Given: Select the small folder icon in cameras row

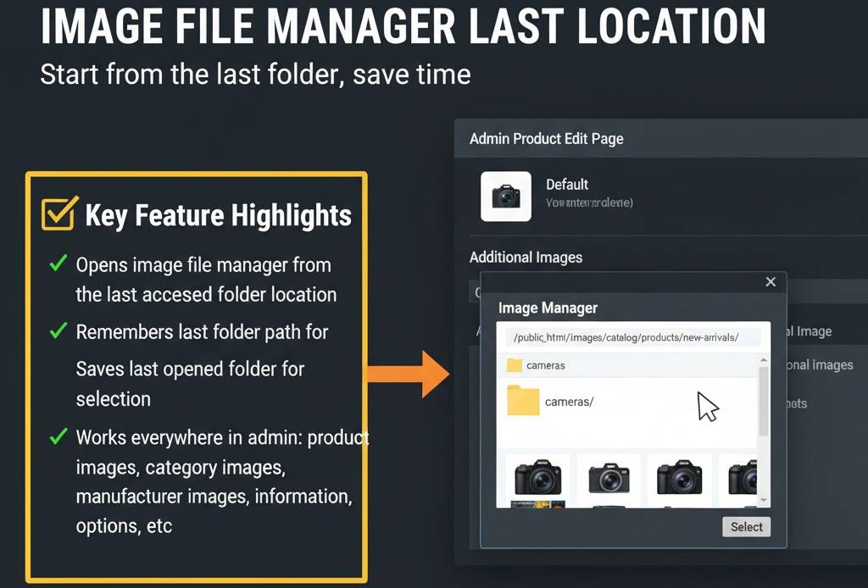Looking at the screenshot, I should click(x=514, y=365).
